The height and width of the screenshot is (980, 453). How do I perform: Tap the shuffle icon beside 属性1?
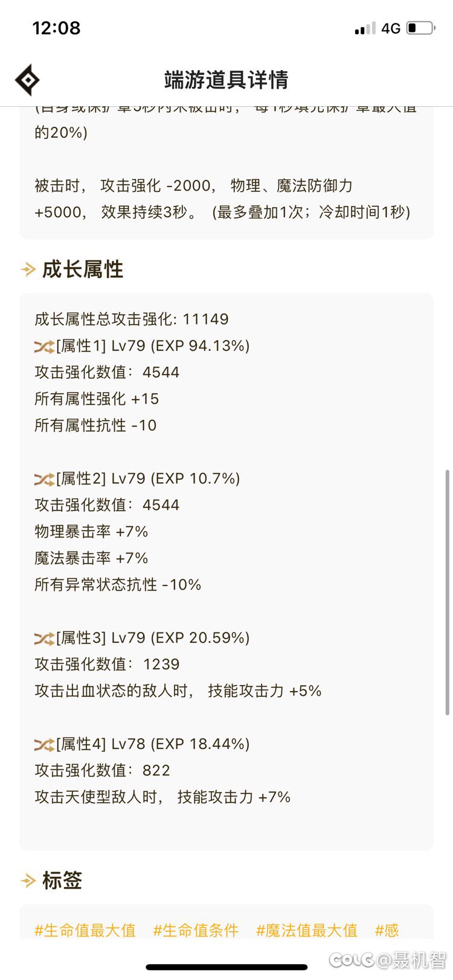tap(44, 346)
